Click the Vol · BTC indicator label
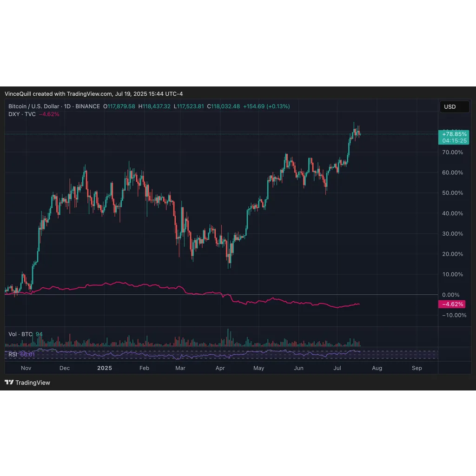476x476 pixels. coord(20,334)
